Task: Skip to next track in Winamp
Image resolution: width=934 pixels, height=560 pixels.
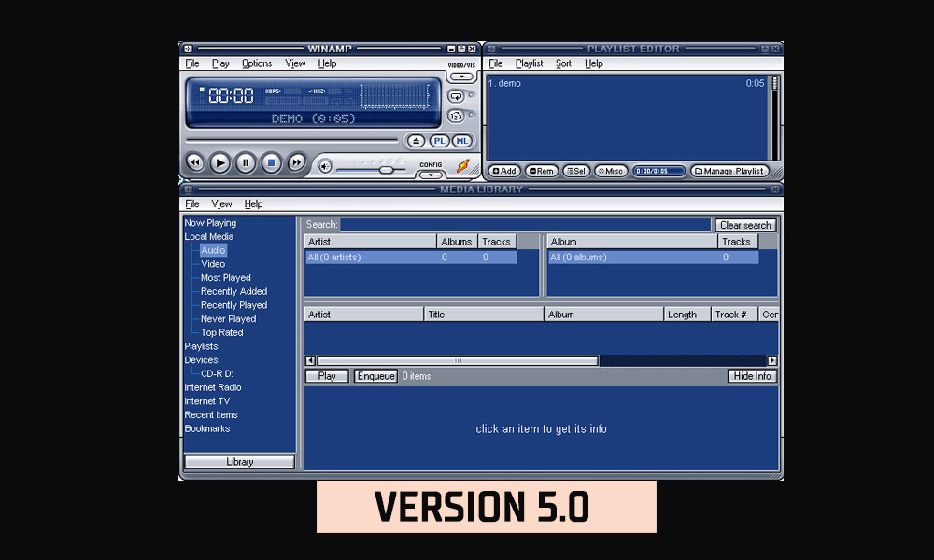Action: coord(297,162)
